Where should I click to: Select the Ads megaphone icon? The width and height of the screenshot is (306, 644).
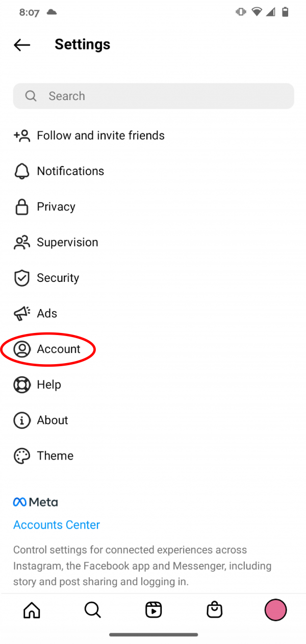[x=22, y=313]
